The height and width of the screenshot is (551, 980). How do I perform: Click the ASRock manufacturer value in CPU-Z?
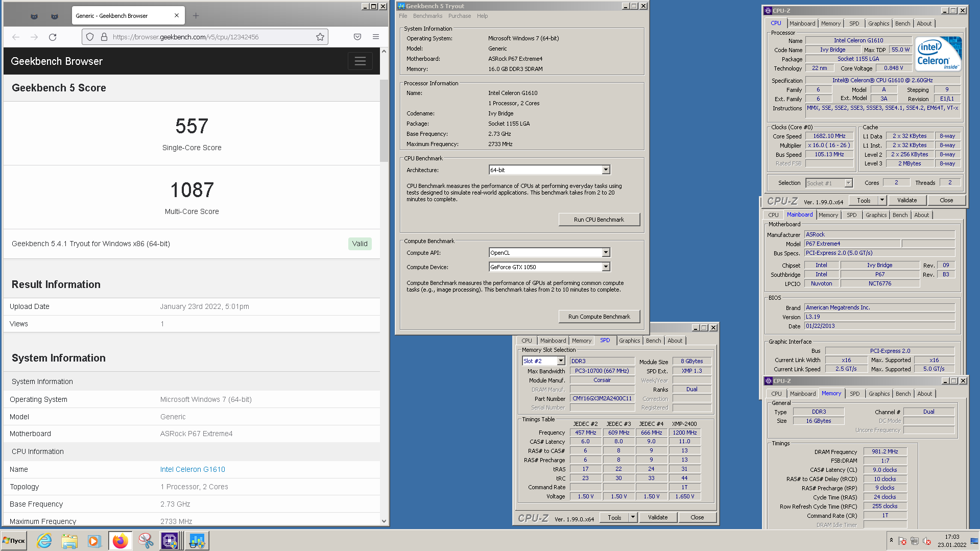(x=879, y=234)
